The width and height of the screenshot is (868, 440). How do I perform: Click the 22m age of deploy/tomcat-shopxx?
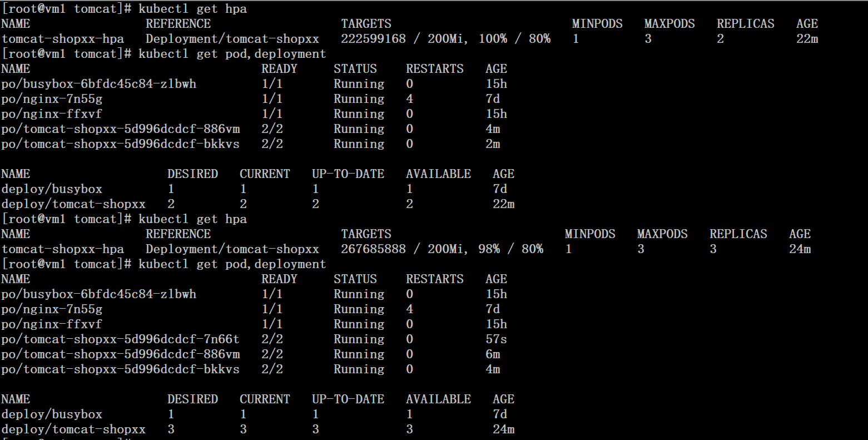coord(503,204)
